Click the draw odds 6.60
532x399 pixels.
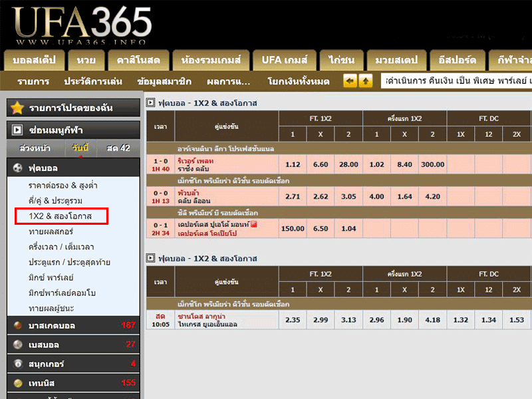pos(321,164)
